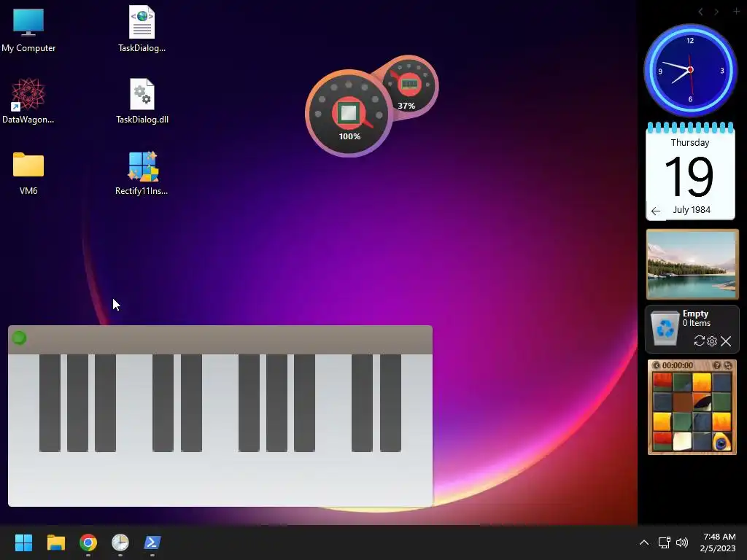Open the volume control in the tray
This screenshot has height=560, width=747.
pos(682,542)
